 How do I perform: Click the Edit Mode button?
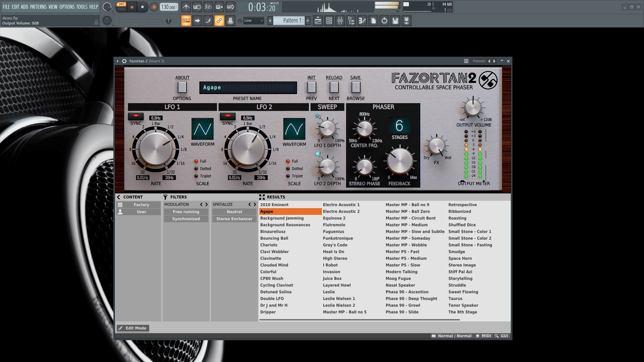133,328
